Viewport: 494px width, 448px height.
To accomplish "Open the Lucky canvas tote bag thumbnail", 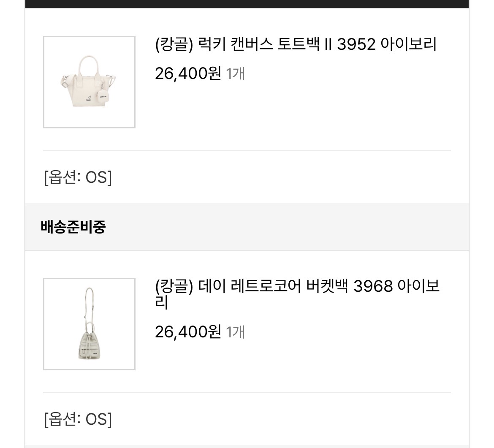I will pos(89,82).
